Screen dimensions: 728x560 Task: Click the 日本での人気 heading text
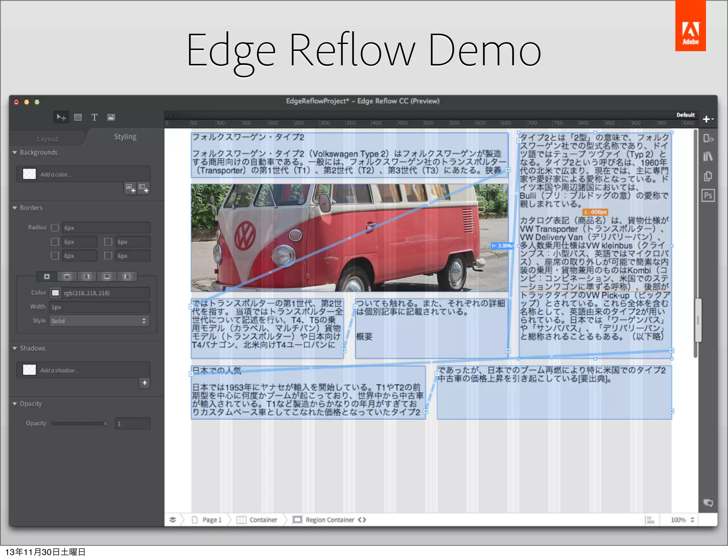[x=216, y=371]
